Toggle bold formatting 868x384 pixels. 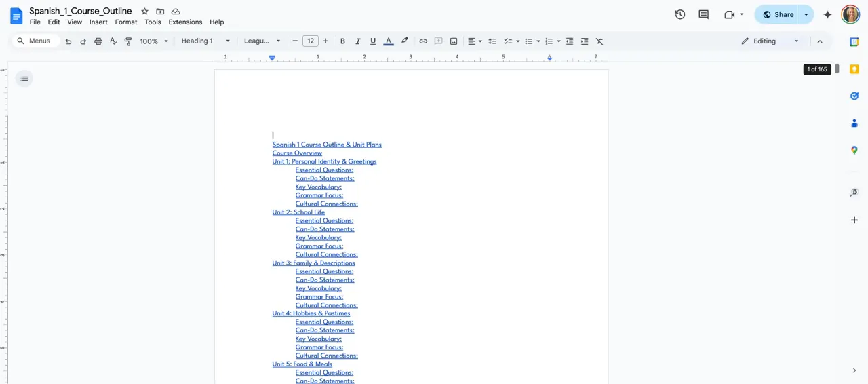342,41
